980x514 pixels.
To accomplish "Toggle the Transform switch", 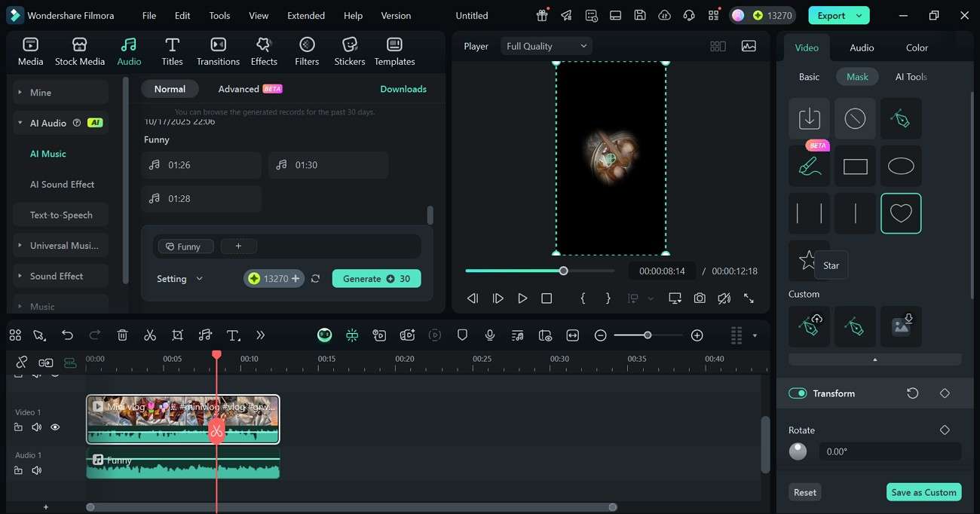I will pyautogui.click(x=798, y=393).
